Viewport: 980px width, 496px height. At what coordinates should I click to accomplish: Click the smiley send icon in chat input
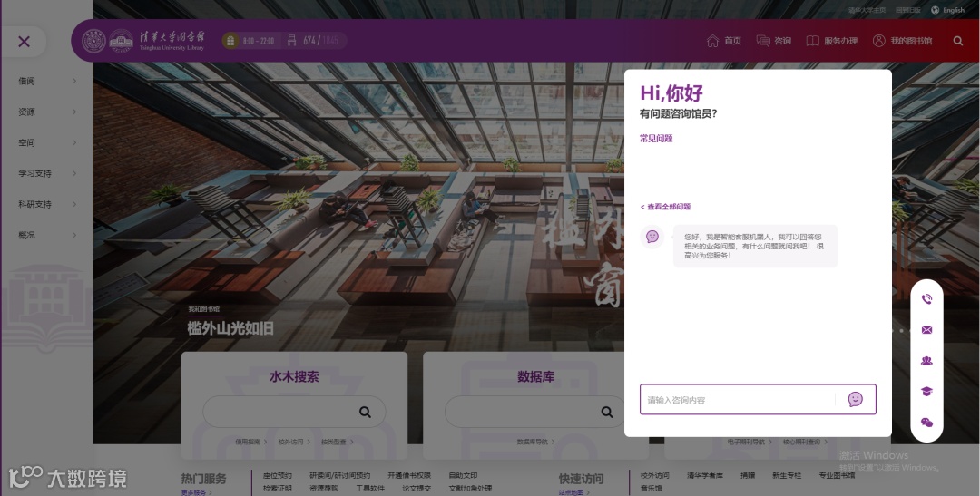[856, 399]
